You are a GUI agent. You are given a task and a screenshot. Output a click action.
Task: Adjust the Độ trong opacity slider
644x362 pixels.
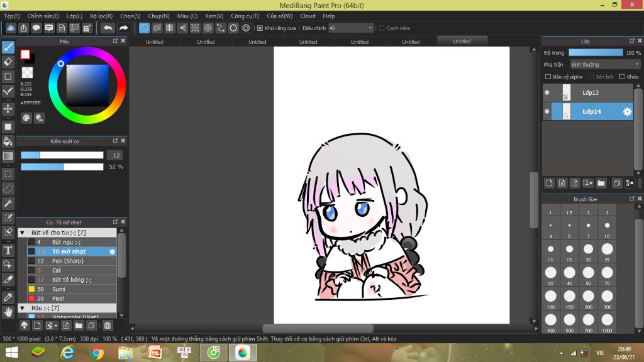click(596, 53)
